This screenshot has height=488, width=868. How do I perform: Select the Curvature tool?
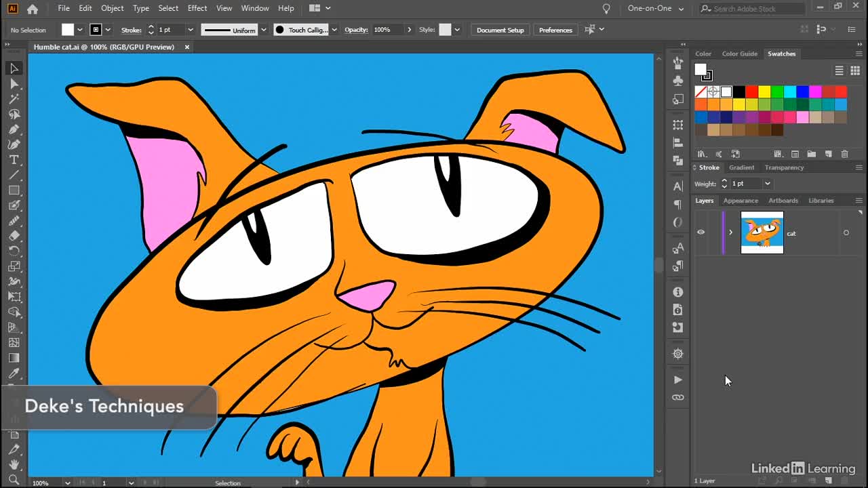tap(14, 144)
